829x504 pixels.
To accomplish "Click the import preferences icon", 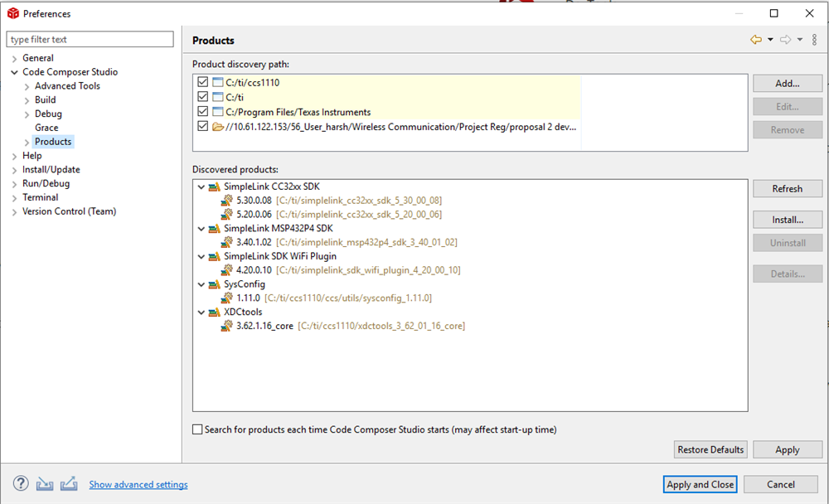I will pos(45,483).
